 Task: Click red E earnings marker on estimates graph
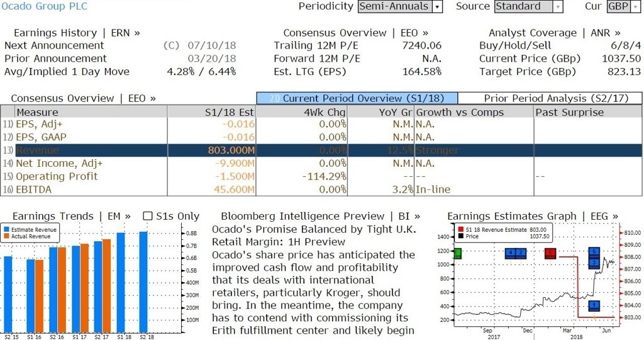(x=550, y=254)
